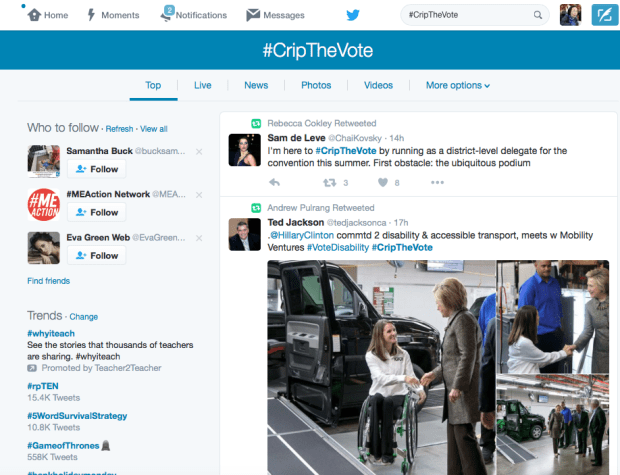Viewport: 620px width, 475px height.
Task: Click #CripTheVote hashtag in Sam's tweet
Action: click(x=346, y=151)
